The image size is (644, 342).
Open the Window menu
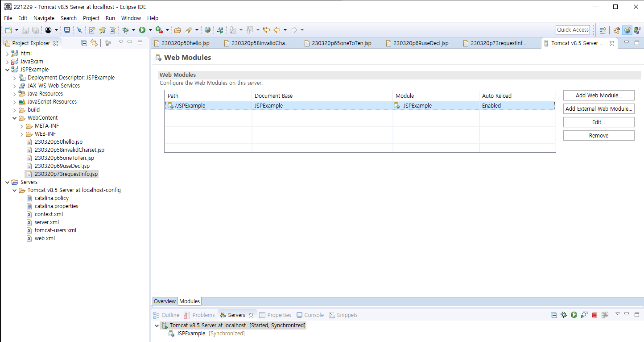tap(131, 18)
